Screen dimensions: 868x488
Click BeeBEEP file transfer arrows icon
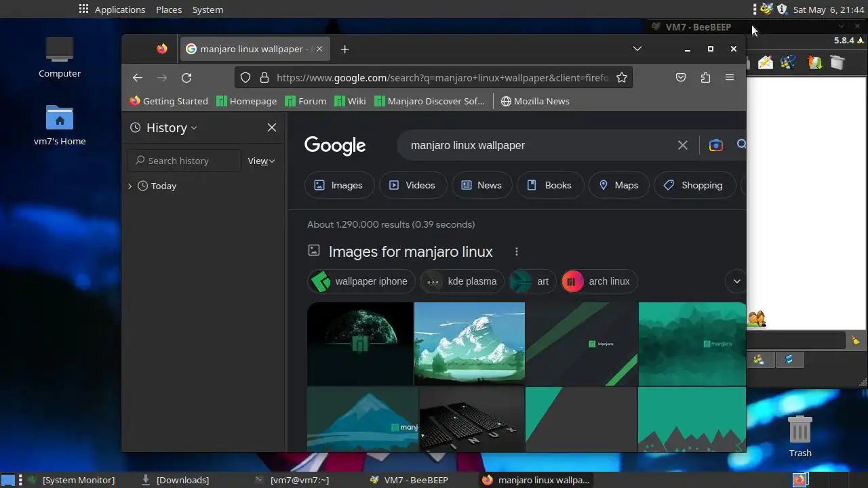tap(814, 63)
